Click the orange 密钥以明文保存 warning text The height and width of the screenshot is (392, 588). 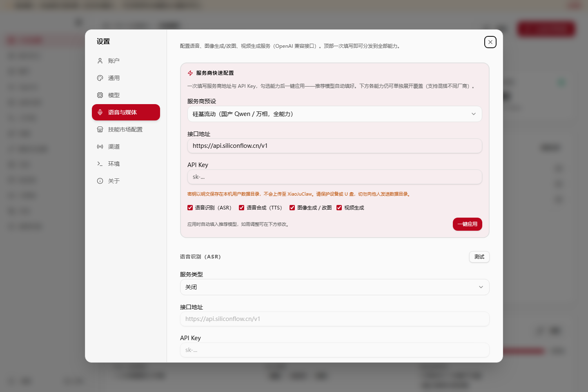coord(299,194)
